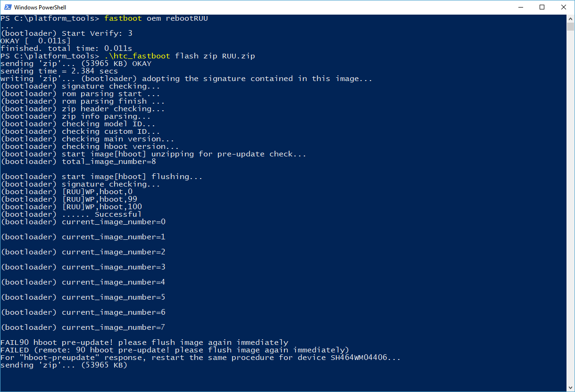Click the scrollbar up arrow
Image resolution: width=575 pixels, height=392 pixels.
point(570,18)
